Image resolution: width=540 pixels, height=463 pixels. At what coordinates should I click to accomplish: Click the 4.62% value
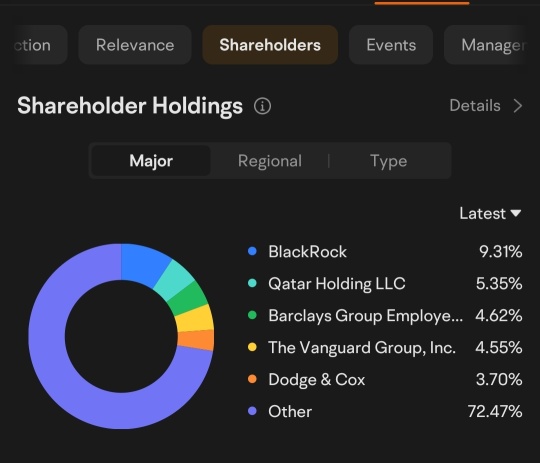point(499,316)
